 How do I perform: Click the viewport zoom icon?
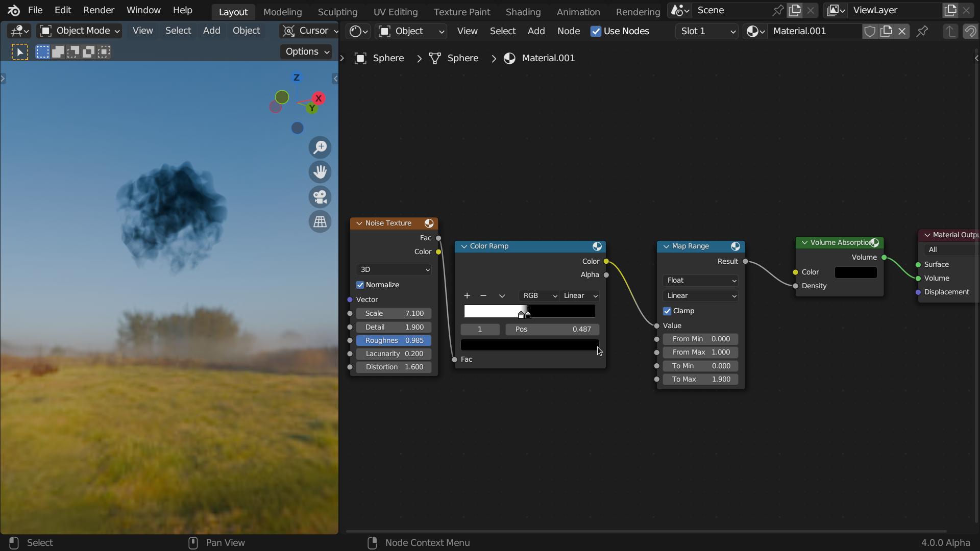point(321,146)
